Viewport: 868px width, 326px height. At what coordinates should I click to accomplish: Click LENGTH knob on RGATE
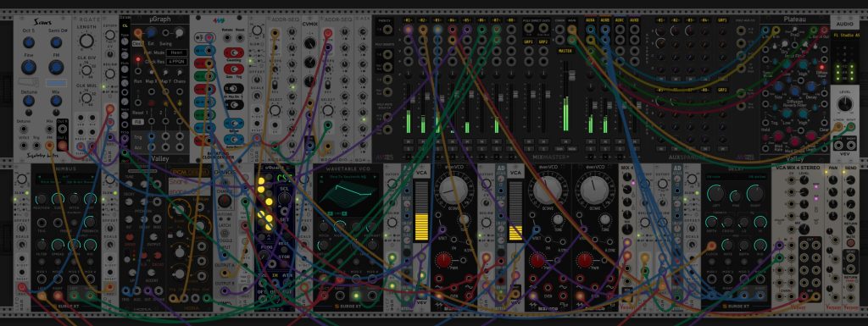click(x=86, y=41)
